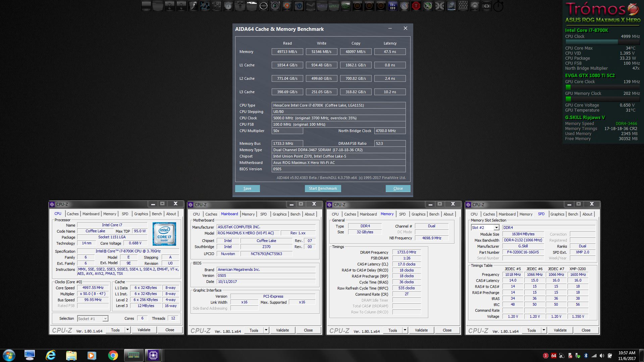
Task: Click the Bluetooth tray icon
Action: [x=586, y=356]
